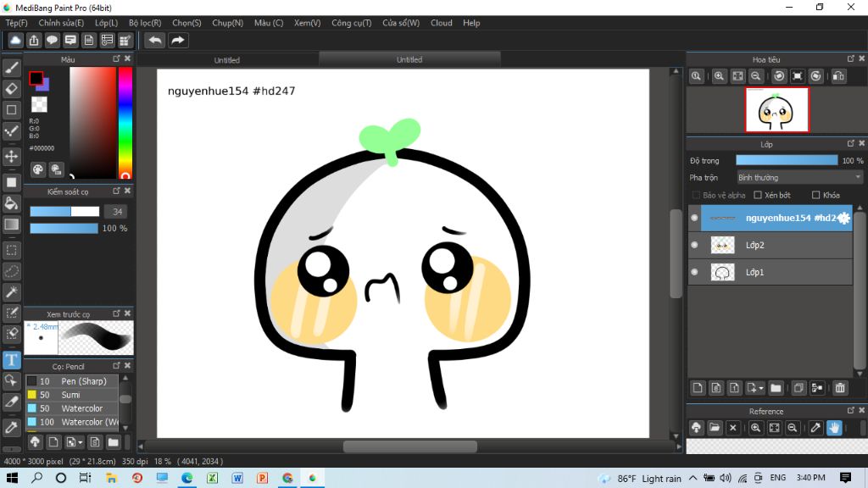Switch to the first Untitled tab
This screenshot has height=488, width=868.
pos(227,60)
